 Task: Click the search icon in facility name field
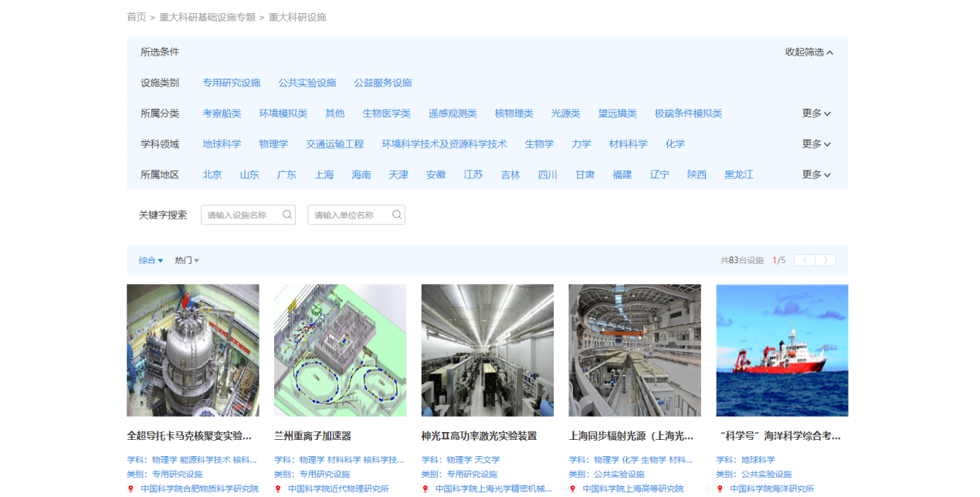click(x=287, y=215)
